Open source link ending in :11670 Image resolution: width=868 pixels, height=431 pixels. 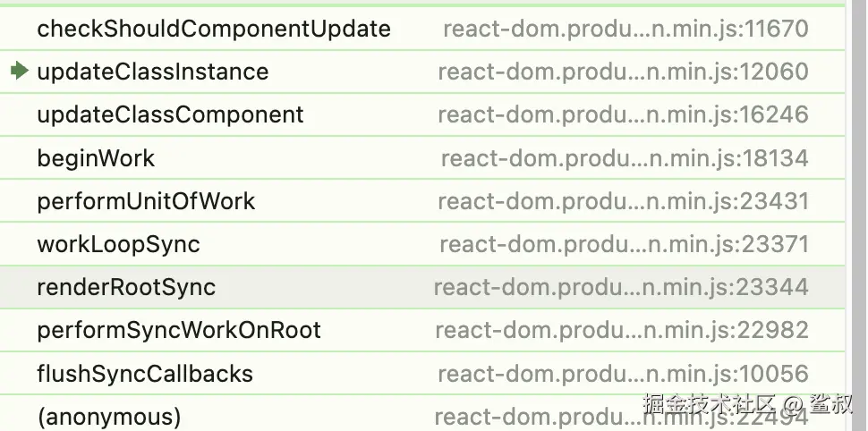coord(625,29)
